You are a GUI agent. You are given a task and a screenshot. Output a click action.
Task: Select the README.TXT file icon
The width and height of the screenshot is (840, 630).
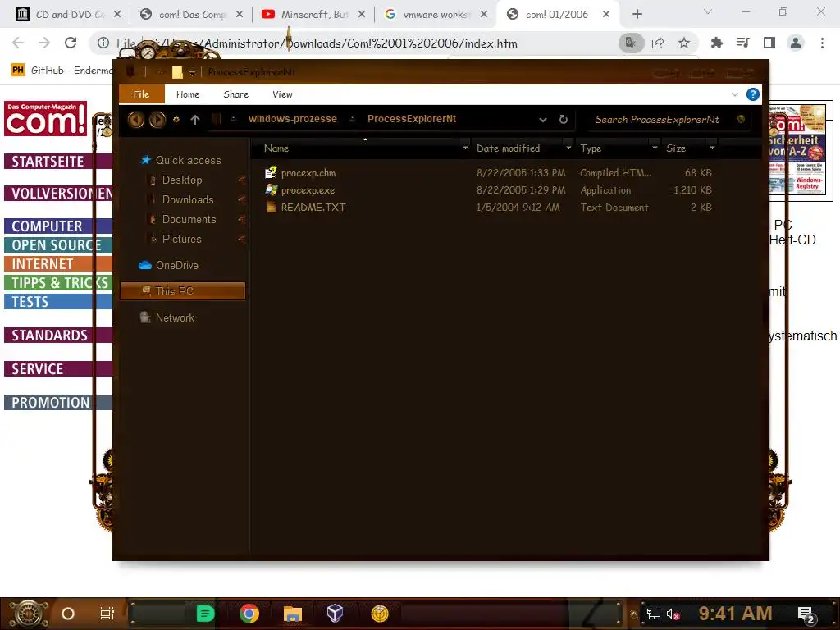click(271, 207)
